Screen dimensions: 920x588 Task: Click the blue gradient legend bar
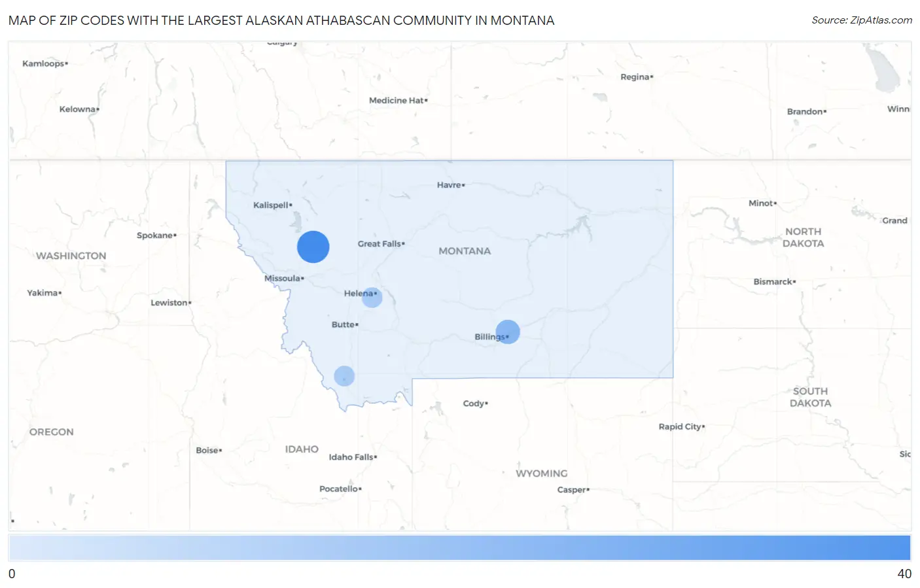460,547
